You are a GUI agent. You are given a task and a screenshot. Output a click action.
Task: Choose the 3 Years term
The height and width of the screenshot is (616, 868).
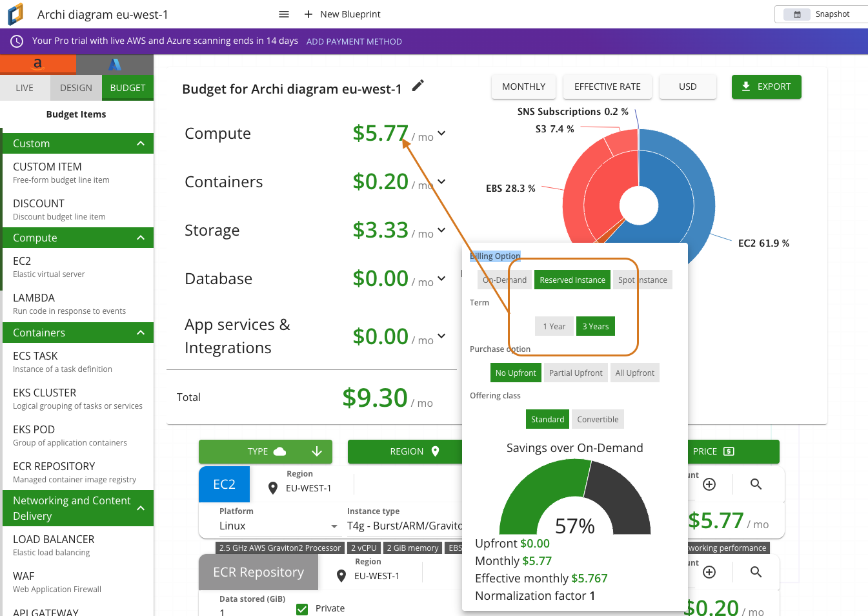(x=596, y=326)
